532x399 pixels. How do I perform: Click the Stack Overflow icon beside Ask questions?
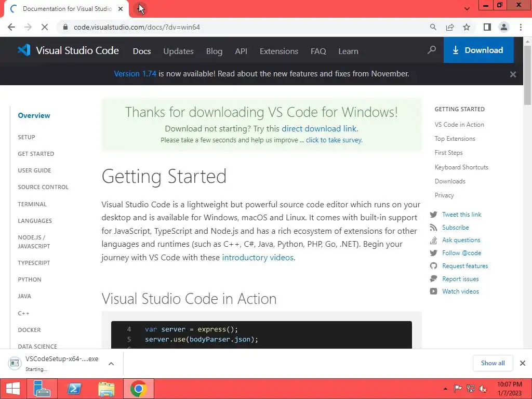433,240
